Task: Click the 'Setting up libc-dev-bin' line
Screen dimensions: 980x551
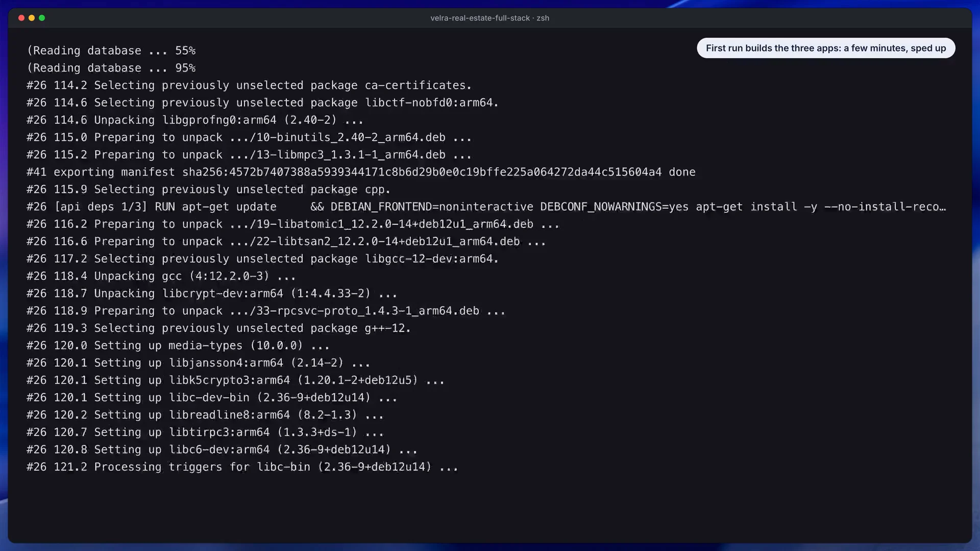Action: click(x=212, y=397)
